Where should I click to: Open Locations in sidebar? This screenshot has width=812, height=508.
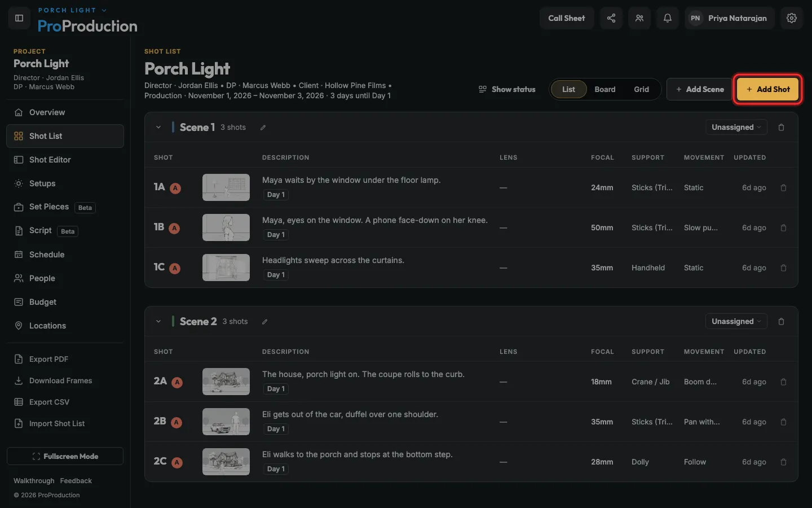pos(65,326)
